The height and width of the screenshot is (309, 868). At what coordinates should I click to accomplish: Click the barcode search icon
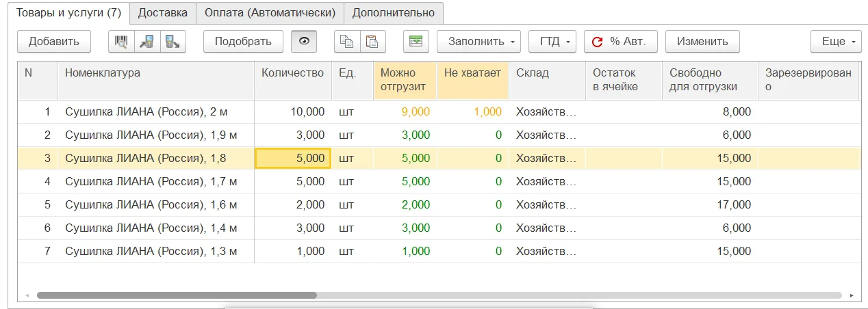(121, 41)
